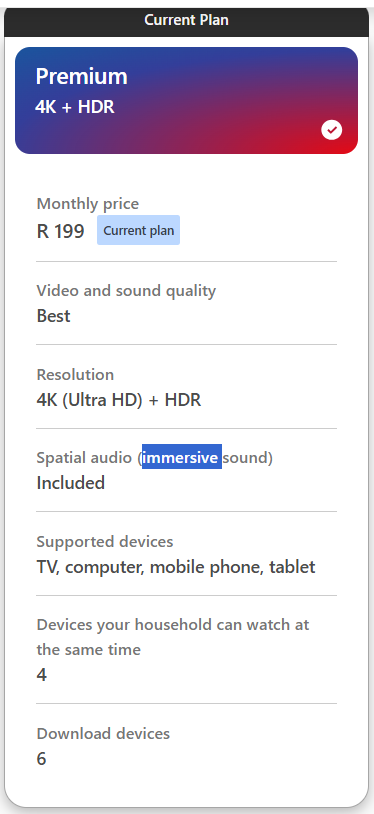Click the Download devices label
This screenshot has height=814, width=374.
pos(103,734)
